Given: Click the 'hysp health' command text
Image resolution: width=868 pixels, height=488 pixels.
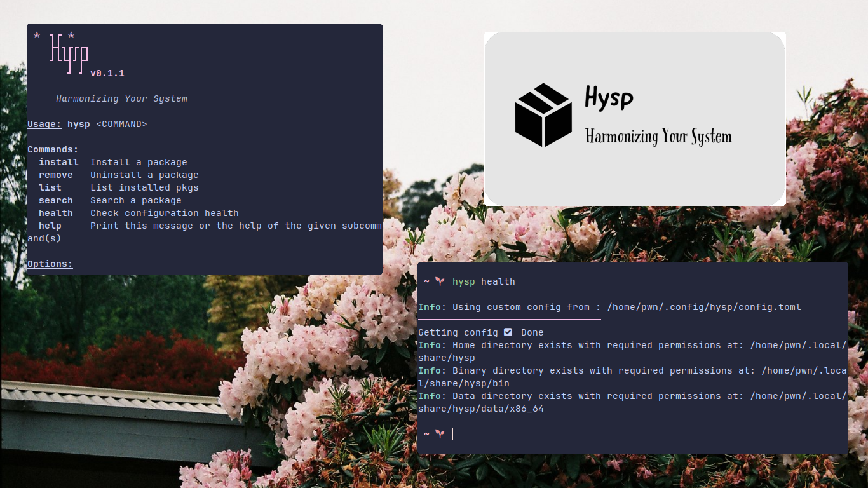Looking at the screenshot, I should tap(484, 281).
